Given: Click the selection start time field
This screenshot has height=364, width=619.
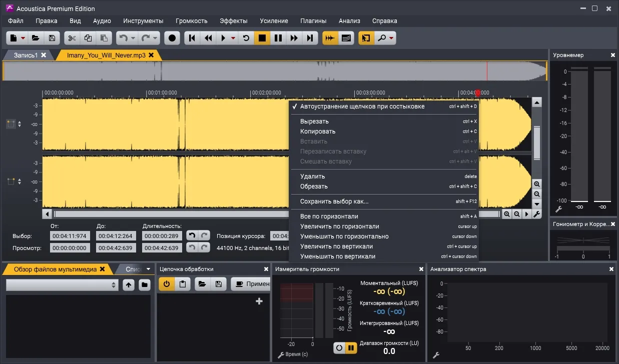Looking at the screenshot, I should tap(69, 236).
